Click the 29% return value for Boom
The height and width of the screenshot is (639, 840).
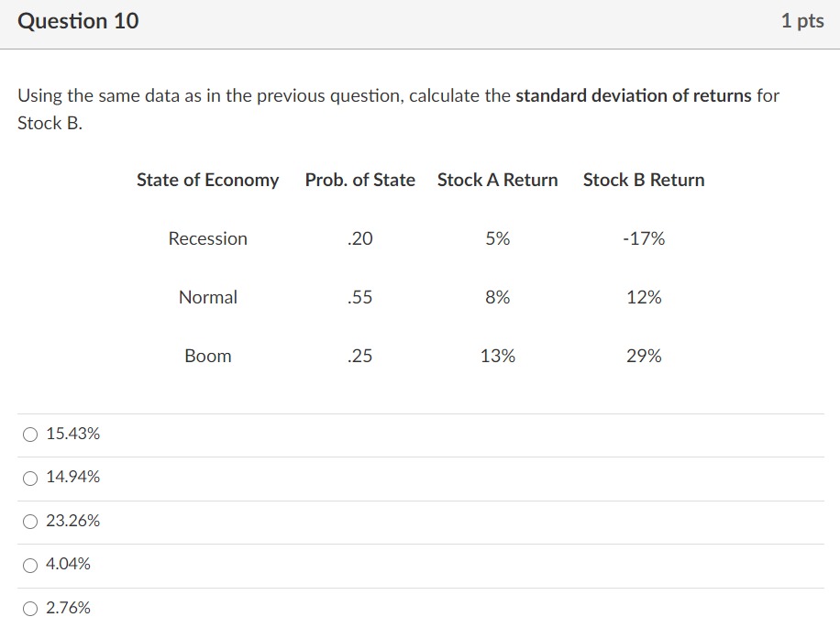point(643,356)
